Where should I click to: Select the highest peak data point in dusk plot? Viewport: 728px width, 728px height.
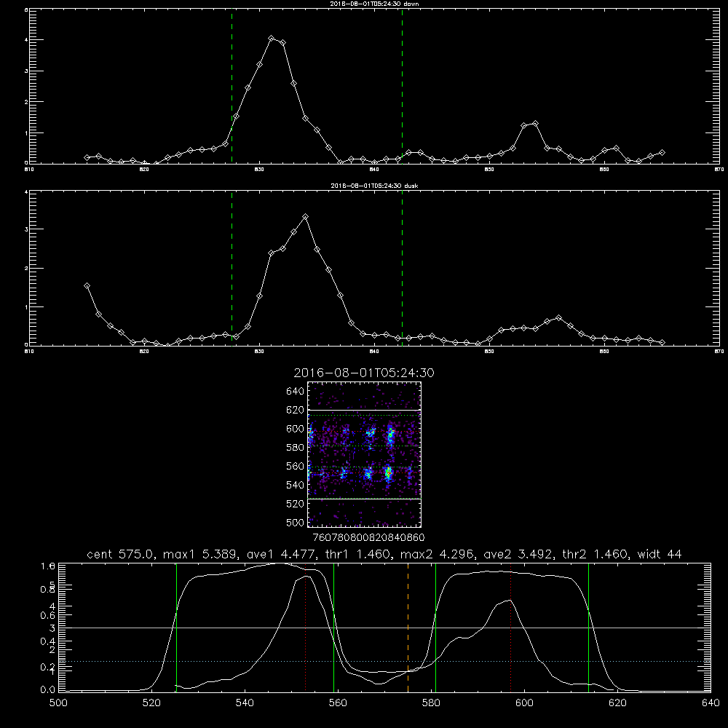tap(305, 217)
